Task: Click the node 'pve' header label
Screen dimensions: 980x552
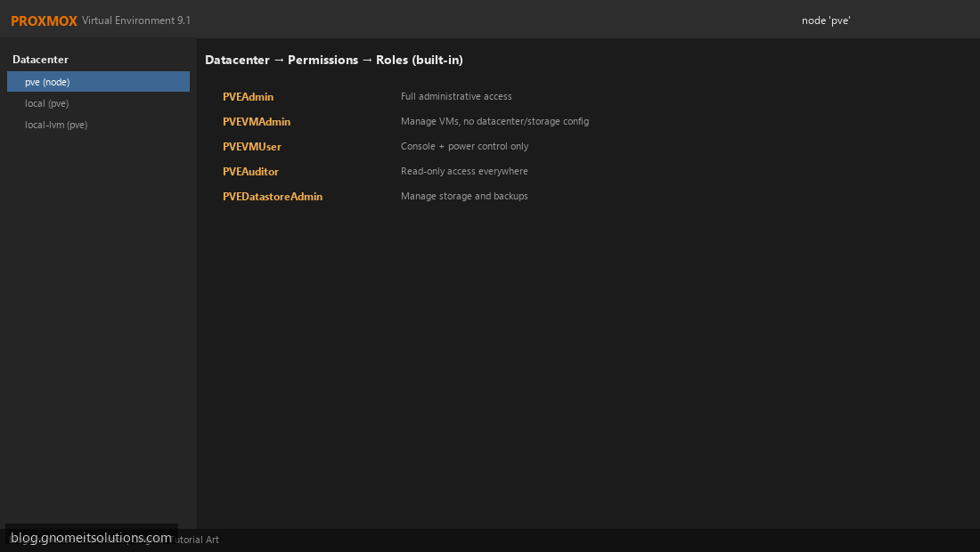Action: click(826, 20)
